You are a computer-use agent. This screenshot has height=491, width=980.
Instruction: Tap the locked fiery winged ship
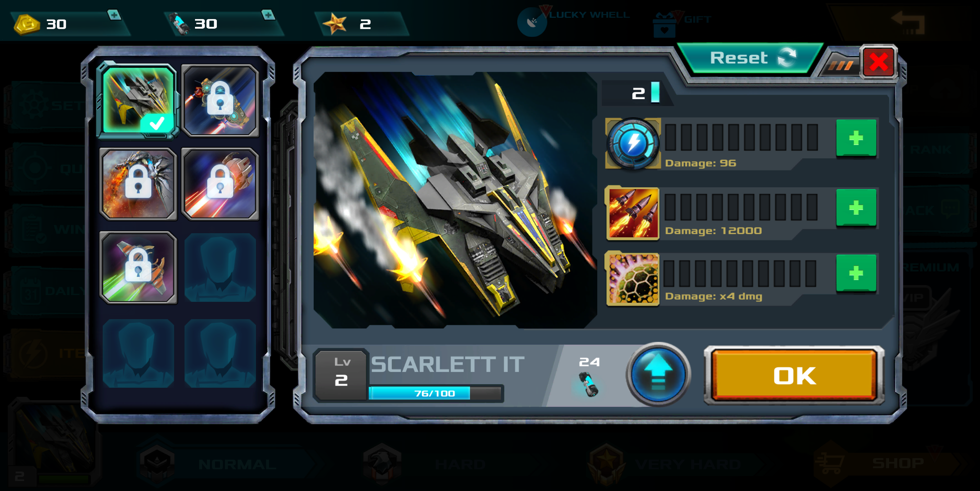138,184
